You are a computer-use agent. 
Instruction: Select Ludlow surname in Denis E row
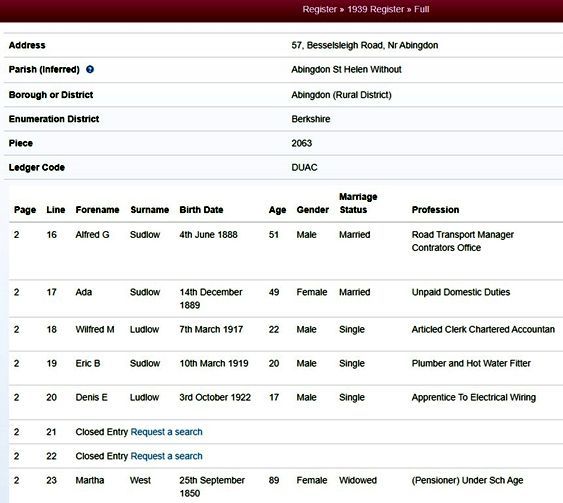click(144, 397)
